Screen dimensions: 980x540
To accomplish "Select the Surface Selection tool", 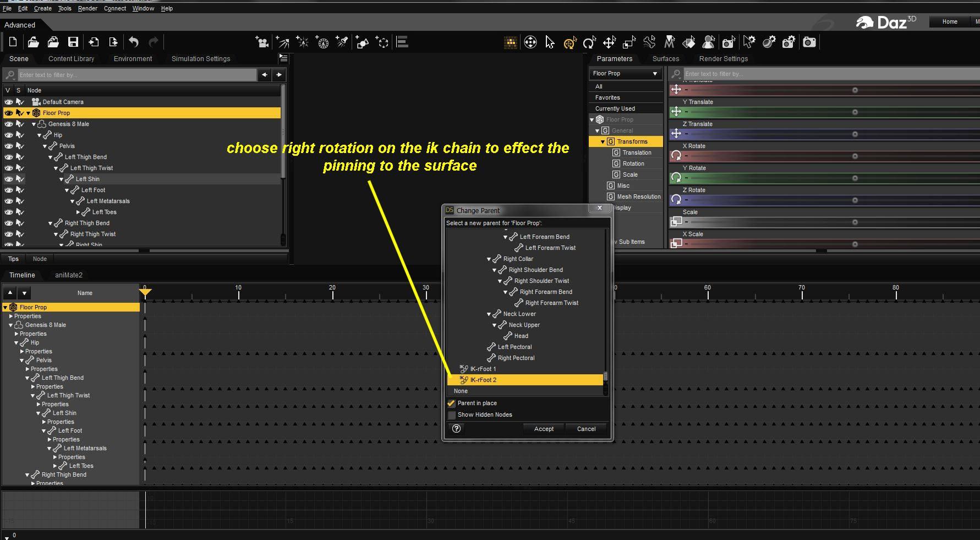I will [689, 42].
